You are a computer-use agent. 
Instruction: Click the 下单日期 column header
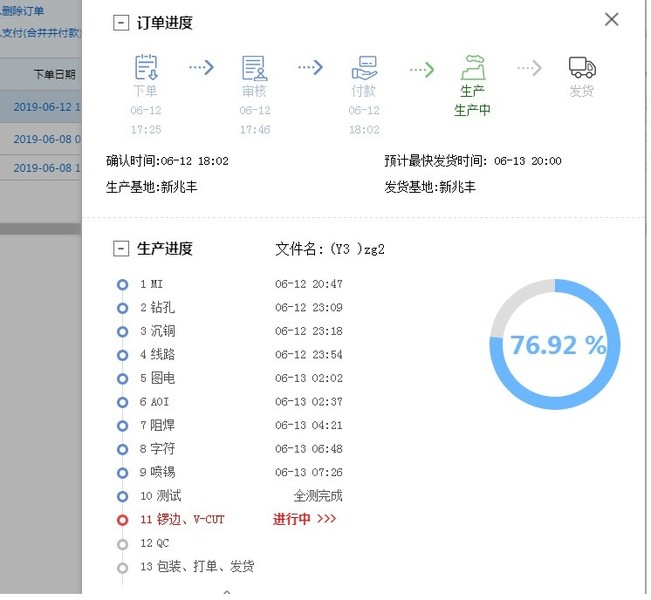53,74
